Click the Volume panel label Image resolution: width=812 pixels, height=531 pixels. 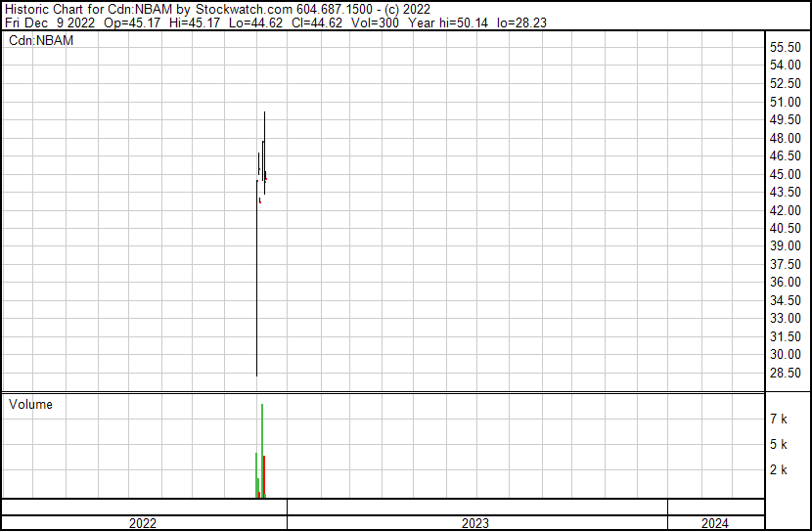pyautogui.click(x=30, y=405)
